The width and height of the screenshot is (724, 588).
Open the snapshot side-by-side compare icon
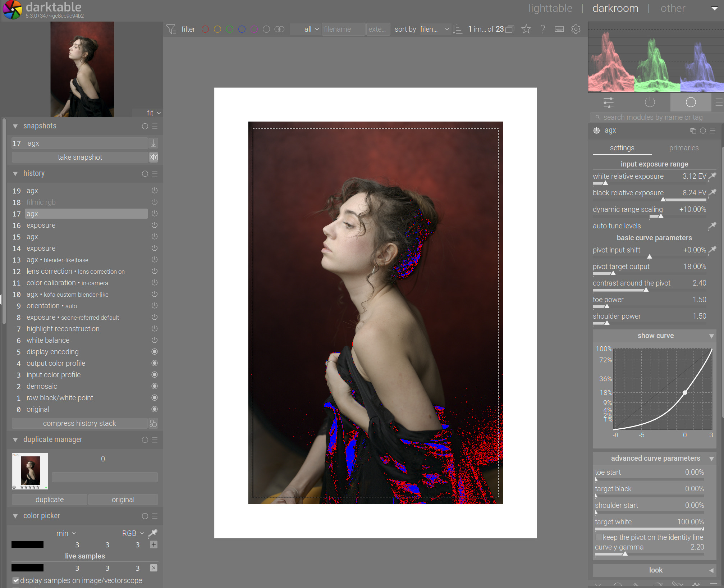pyautogui.click(x=153, y=157)
